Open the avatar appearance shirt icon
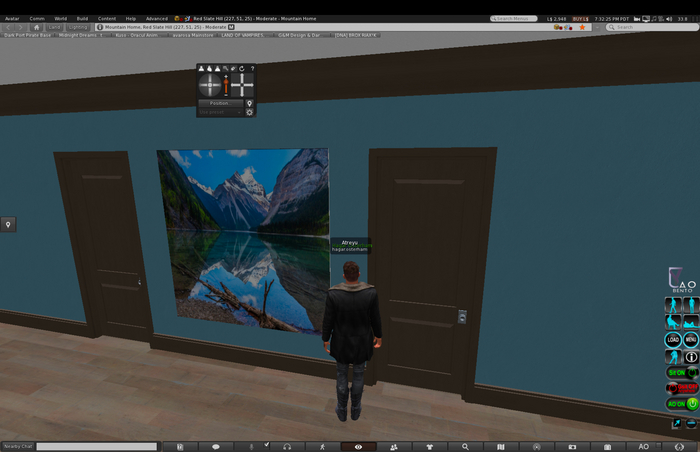700x452 pixels. (430, 446)
